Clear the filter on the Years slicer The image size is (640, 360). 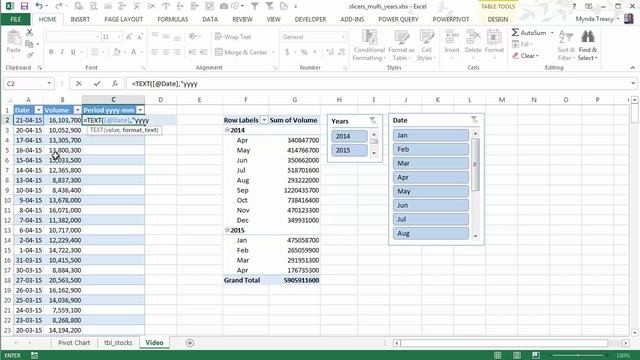[373, 120]
